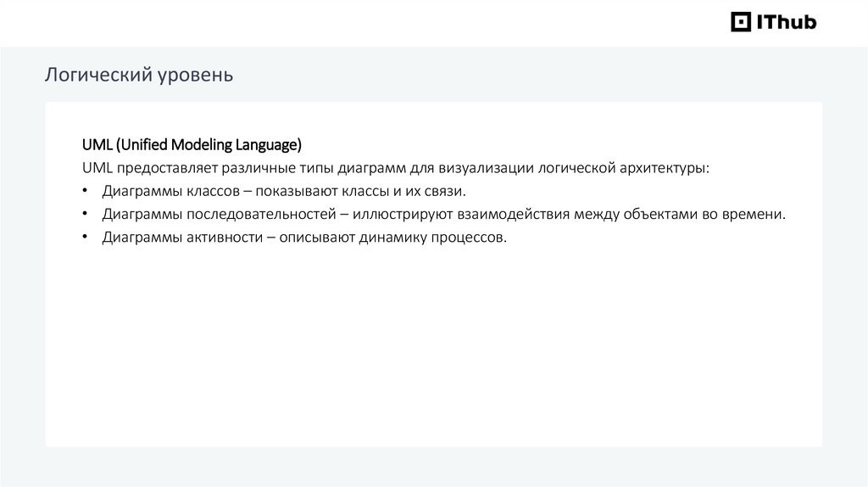The height and width of the screenshot is (487, 868).
Task: Click the bullet marker before "Диаграммы последовательностей"
Action: (86, 214)
